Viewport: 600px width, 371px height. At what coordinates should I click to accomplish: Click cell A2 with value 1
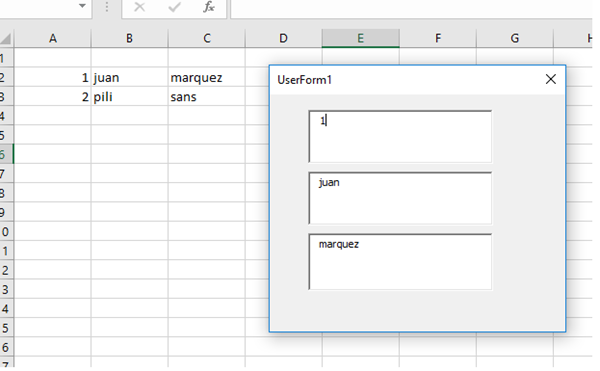point(53,77)
